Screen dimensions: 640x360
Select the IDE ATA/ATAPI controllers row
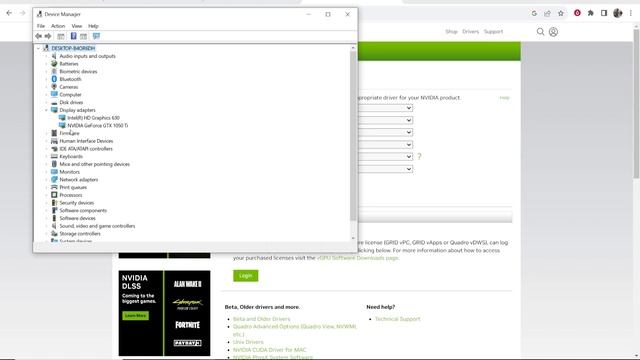point(86,149)
